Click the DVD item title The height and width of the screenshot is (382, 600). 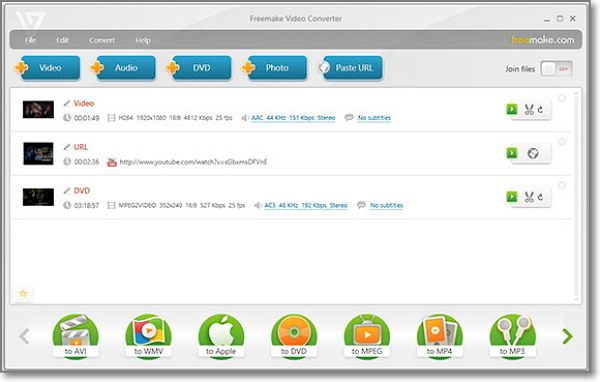point(82,191)
